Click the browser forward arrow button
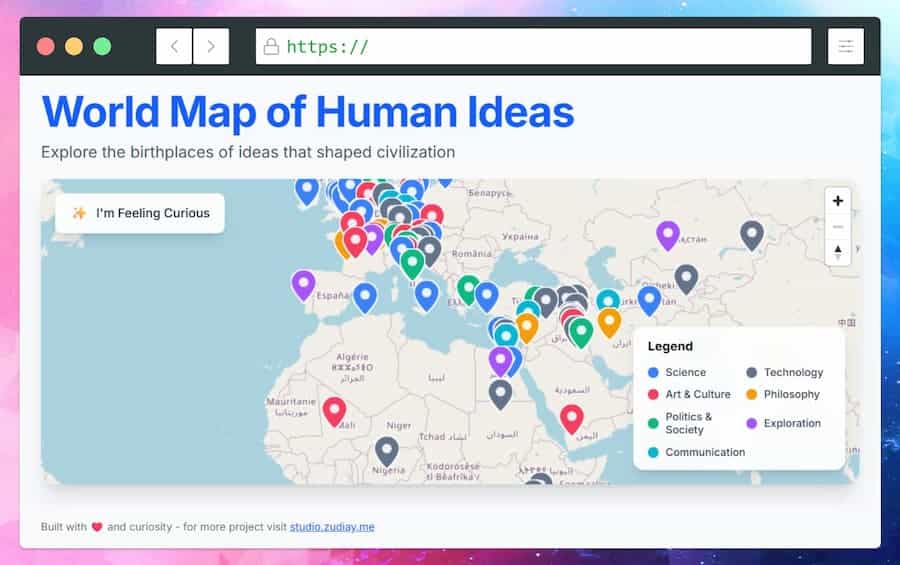This screenshot has width=900, height=565. click(211, 46)
